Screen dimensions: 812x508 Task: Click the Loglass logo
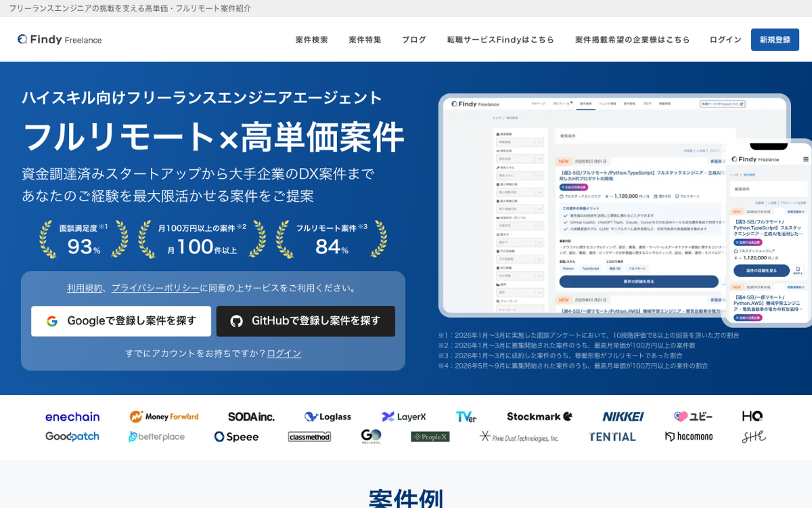328,417
